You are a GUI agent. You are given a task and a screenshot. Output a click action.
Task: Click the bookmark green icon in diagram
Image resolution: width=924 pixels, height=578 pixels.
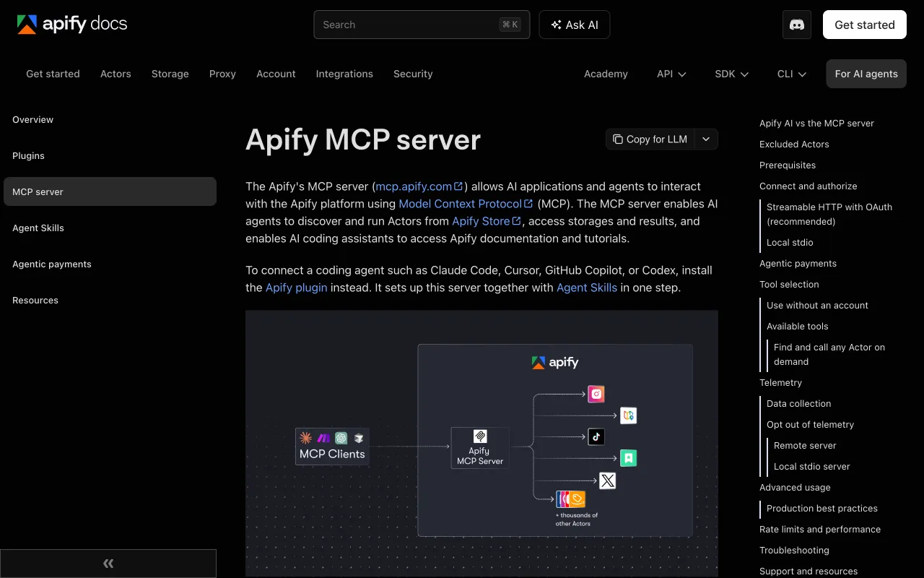click(x=629, y=457)
